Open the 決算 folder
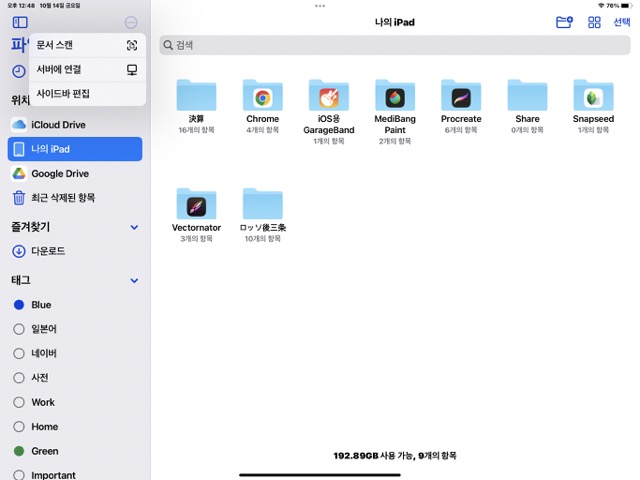The image size is (640, 480). [x=196, y=106]
